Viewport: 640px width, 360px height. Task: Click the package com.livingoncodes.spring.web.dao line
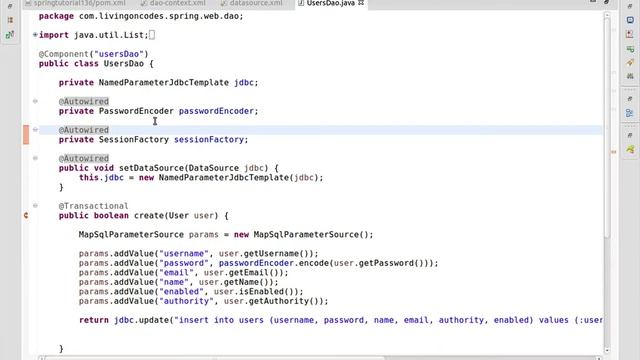click(x=141, y=16)
